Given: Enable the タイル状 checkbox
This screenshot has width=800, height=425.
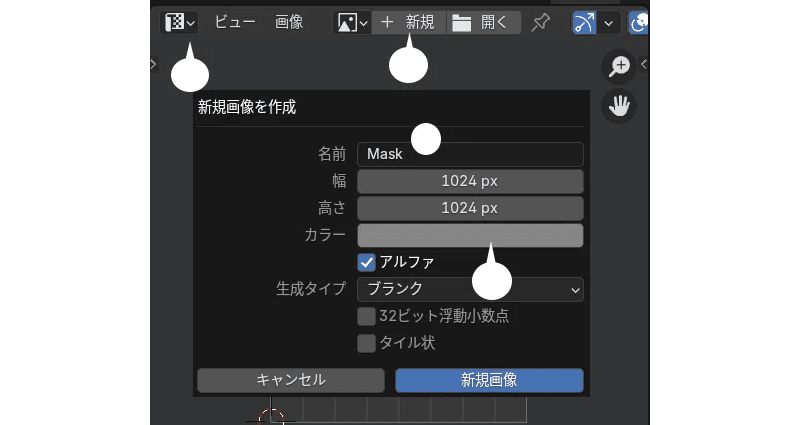Looking at the screenshot, I should coord(366,343).
